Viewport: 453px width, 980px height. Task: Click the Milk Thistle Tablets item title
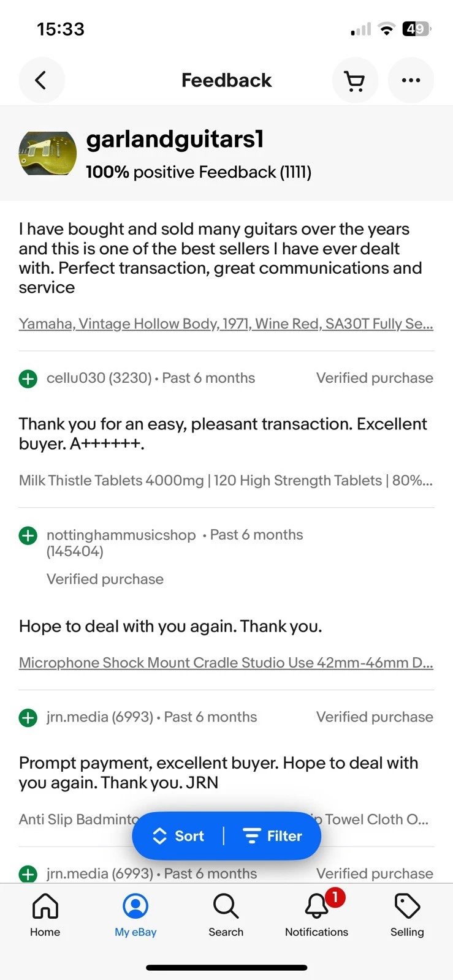[226, 480]
